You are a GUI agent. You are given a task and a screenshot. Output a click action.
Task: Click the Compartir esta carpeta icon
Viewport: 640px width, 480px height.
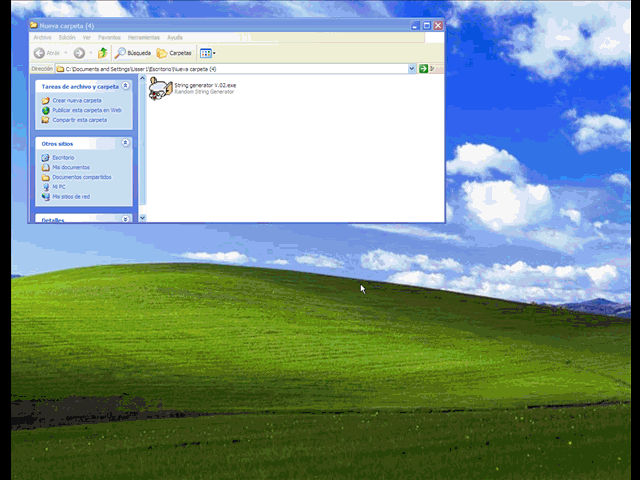pyautogui.click(x=45, y=120)
